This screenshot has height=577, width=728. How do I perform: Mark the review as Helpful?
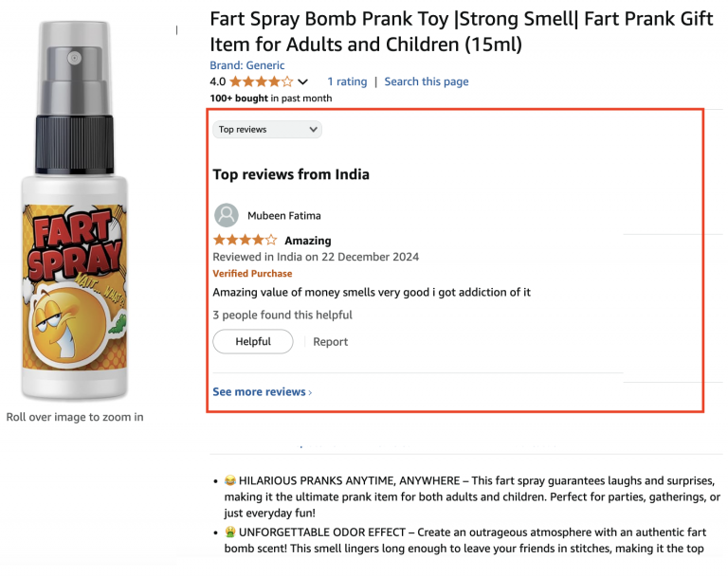coord(252,341)
